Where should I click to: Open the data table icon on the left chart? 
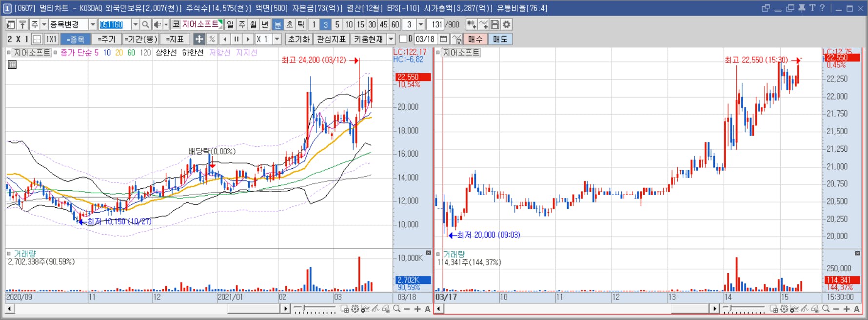point(12,64)
